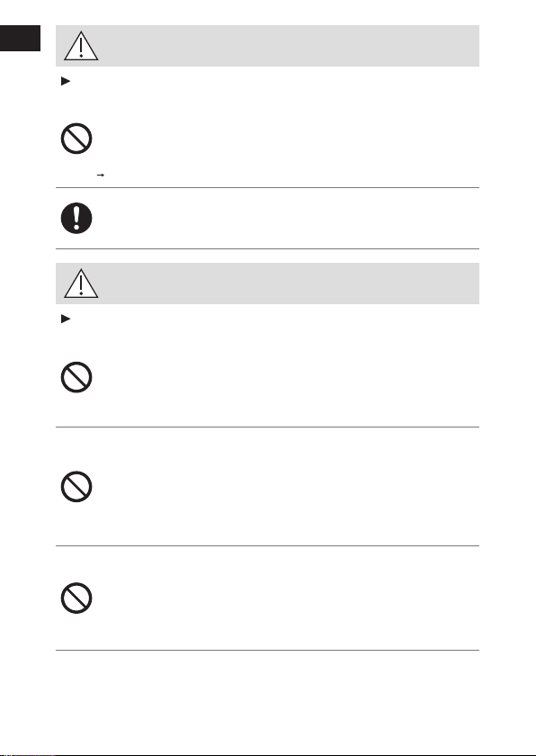Screen dimensions: 536x756
Task: Click divider line between second and third prohibition icons
Action: point(267,427)
